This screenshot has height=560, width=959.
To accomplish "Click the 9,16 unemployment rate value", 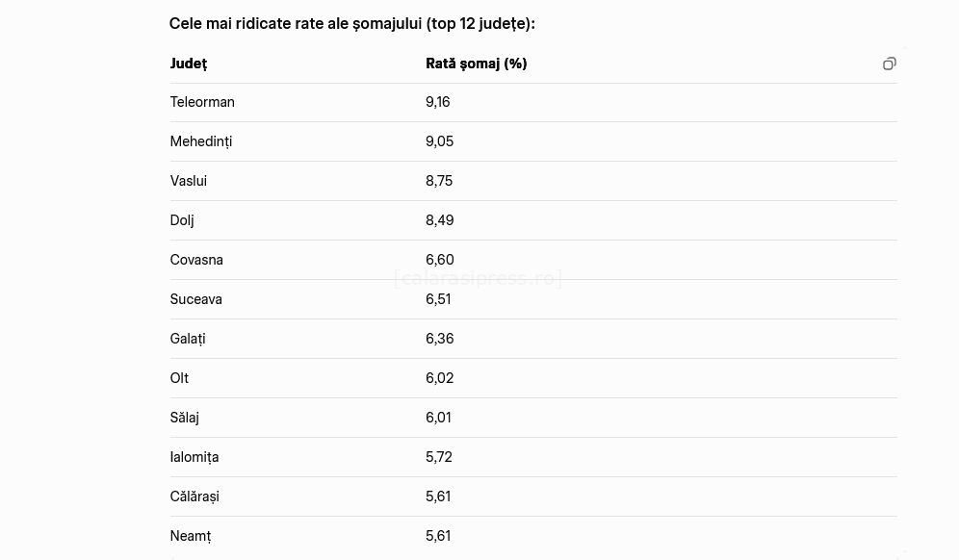I will (437, 102).
